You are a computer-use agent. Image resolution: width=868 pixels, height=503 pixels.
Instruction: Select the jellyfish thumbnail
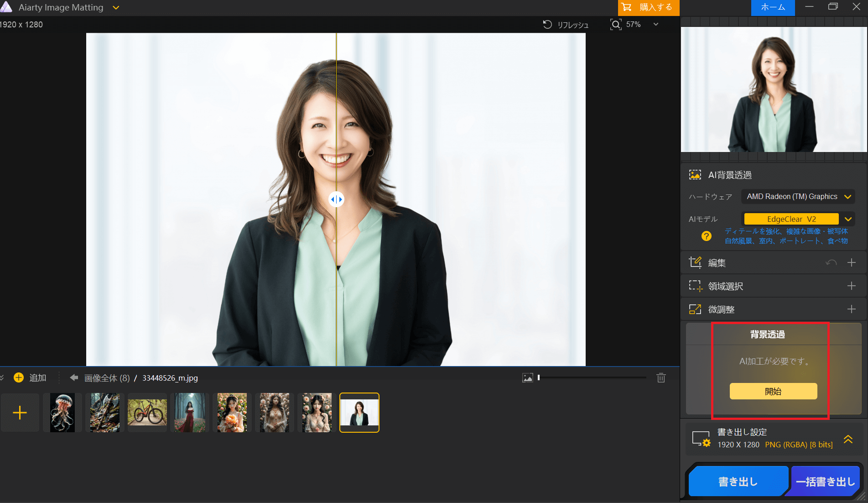tap(62, 413)
